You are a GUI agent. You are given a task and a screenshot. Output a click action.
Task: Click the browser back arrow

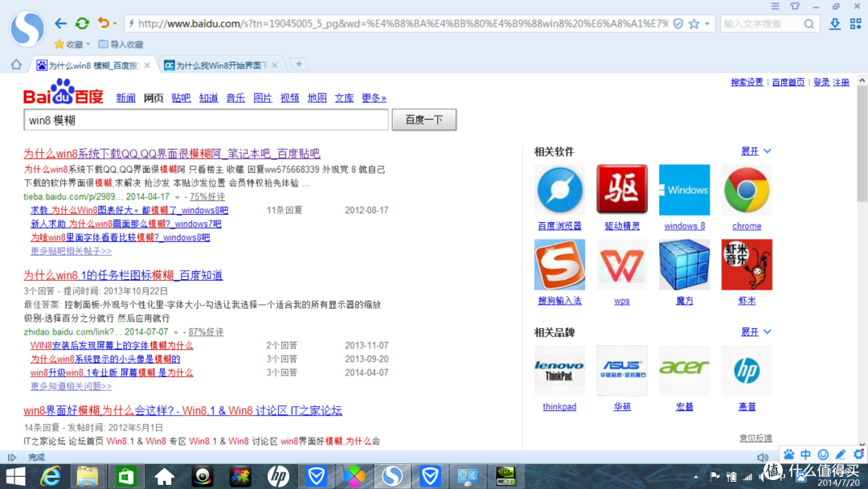[60, 23]
